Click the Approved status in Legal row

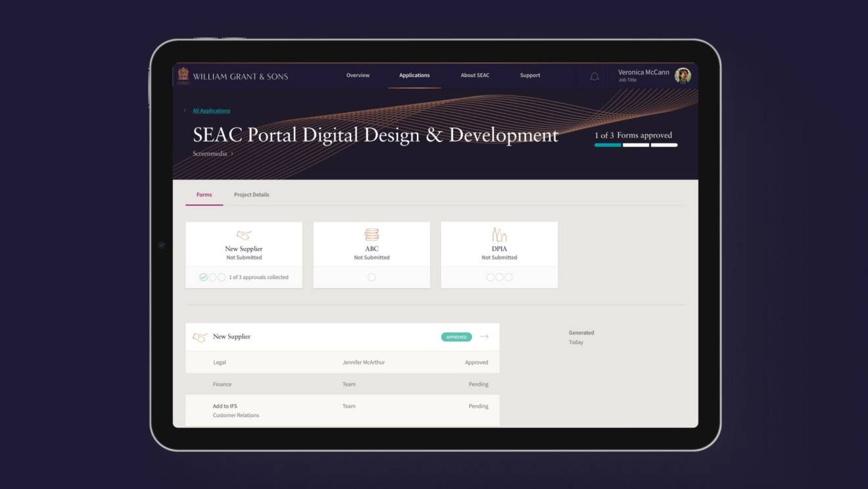476,363
